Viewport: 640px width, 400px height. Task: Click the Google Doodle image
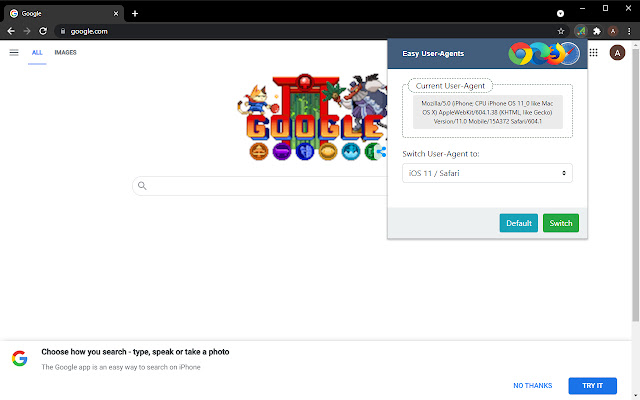click(312, 117)
